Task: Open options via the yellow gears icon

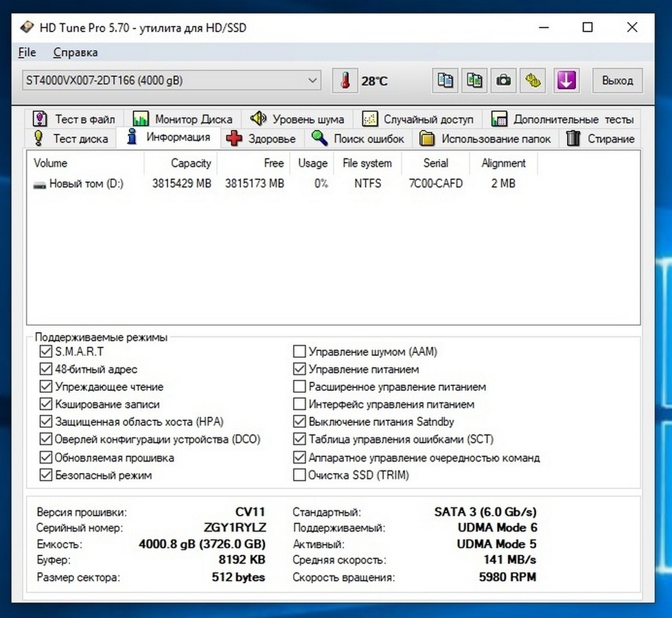Action: (x=533, y=80)
